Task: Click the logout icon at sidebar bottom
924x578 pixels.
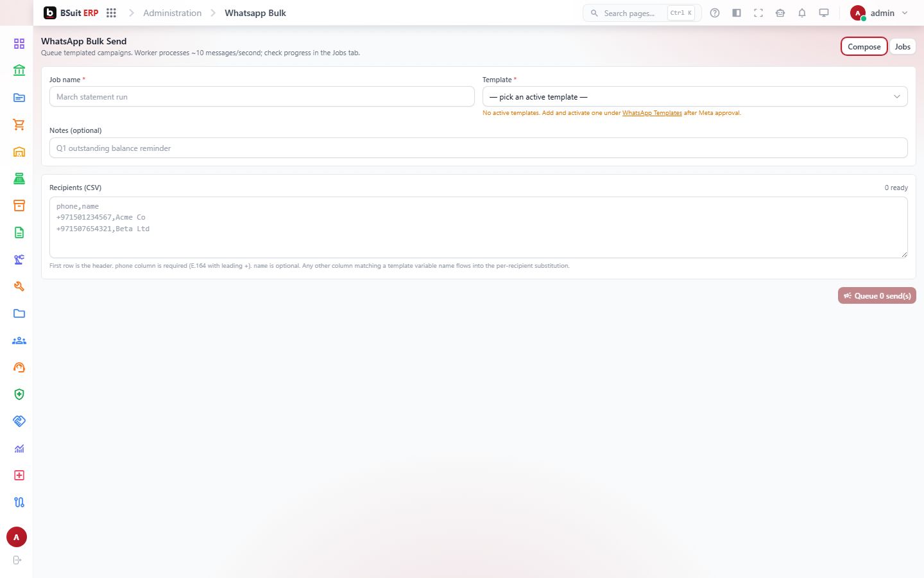Action: click(17, 560)
